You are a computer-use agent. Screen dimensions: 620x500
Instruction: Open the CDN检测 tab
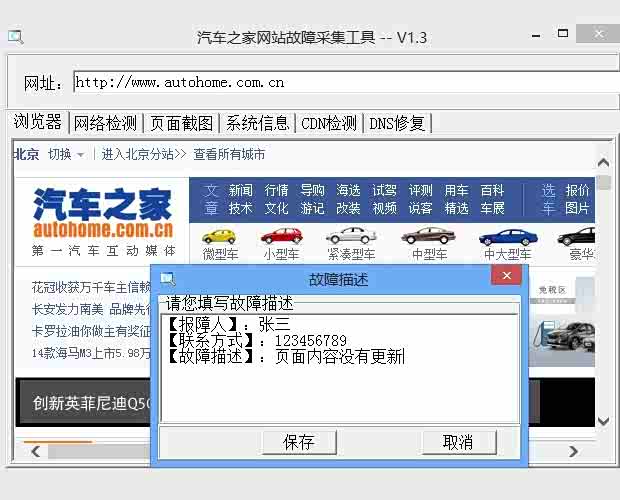click(329, 123)
